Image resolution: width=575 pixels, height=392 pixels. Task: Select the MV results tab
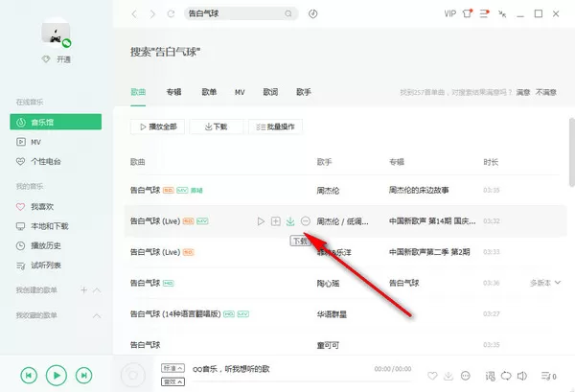[x=240, y=92]
